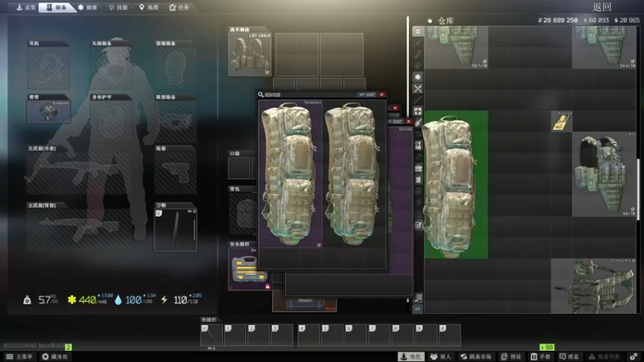Select the 装备 gear tab
The image size is (644, 362).
(x=56, y=7)
